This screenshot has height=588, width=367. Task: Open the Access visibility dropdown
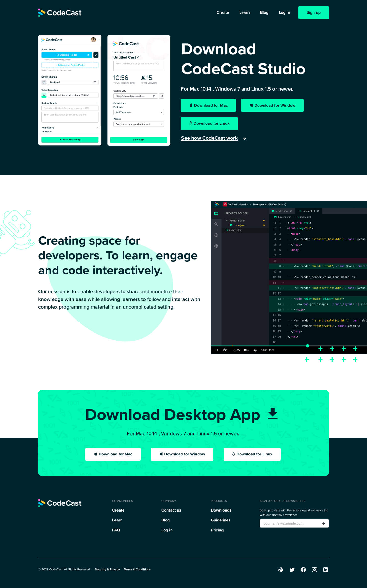point(139,124)
